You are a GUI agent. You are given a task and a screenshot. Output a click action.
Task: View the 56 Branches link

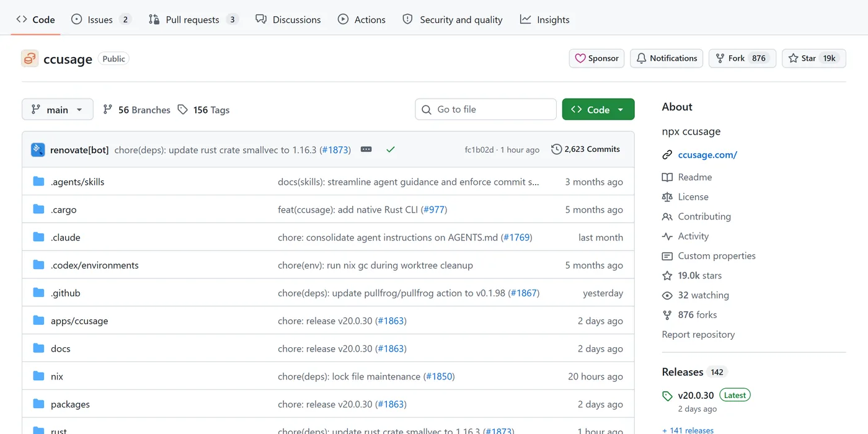tap(136, 110)
